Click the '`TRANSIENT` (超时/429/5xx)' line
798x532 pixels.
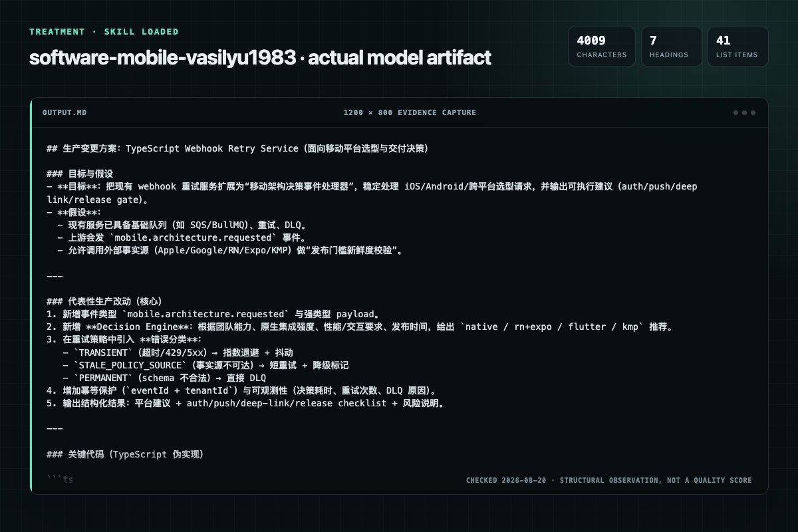(x=178, y=352)
